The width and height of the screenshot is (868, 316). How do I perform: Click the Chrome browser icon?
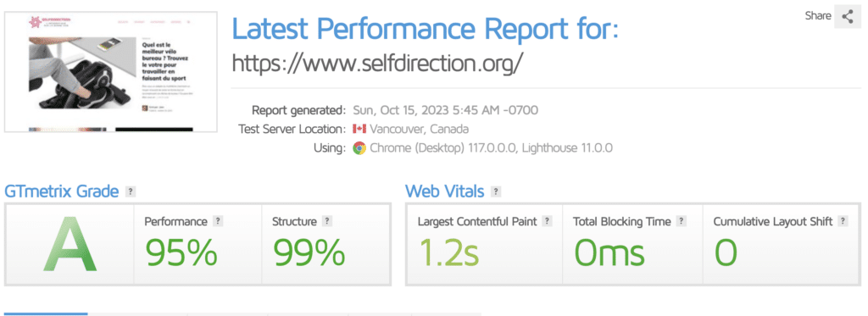tap(359, 148)
